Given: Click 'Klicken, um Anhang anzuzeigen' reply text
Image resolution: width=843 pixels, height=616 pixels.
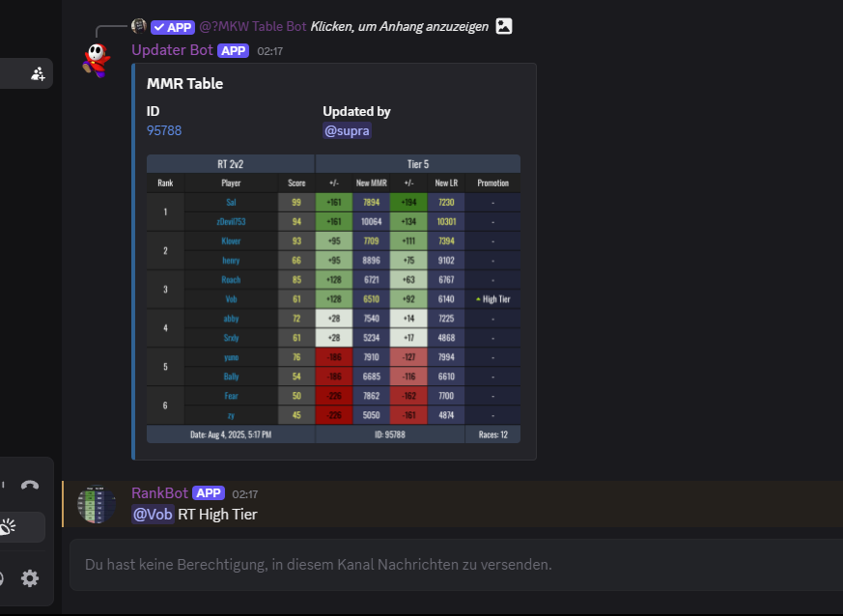Looking at the screenshot, I should point(400,26).
